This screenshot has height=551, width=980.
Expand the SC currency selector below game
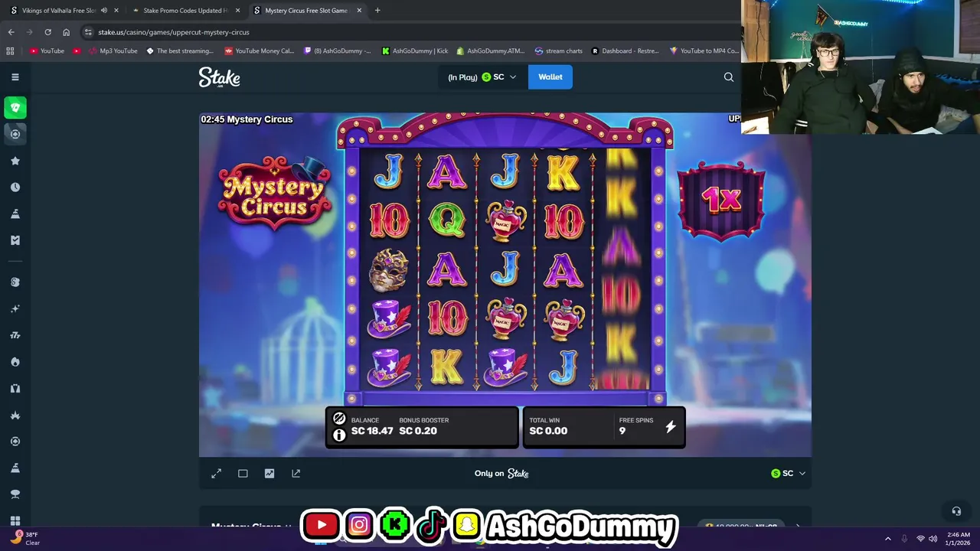(789, 474)
